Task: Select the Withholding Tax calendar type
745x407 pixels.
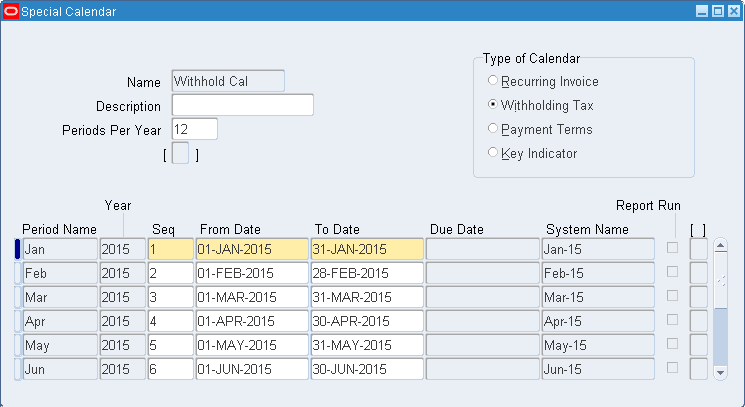Action: (492, 105)
